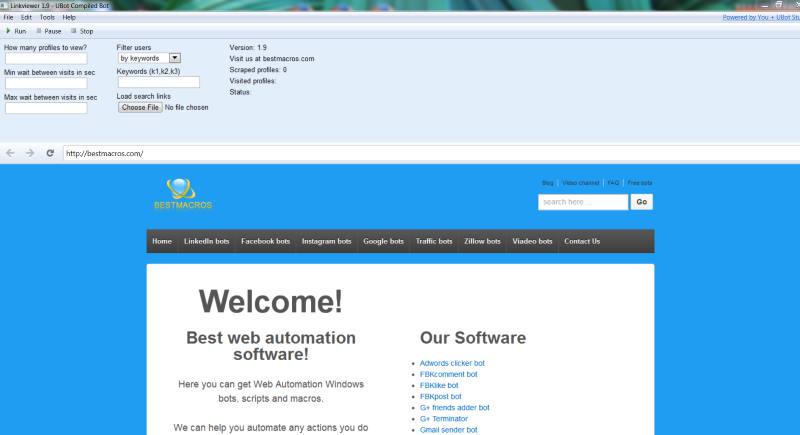Image resolution: width=800 pixels, height=435 pixels.
Task: Go forward in the embedded browser
Action: pos(30,153)
